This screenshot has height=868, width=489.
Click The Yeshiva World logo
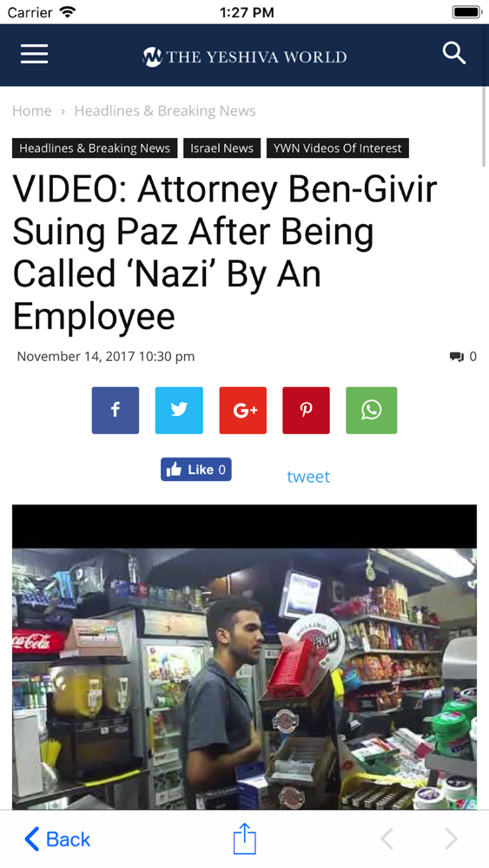(244, 56)
